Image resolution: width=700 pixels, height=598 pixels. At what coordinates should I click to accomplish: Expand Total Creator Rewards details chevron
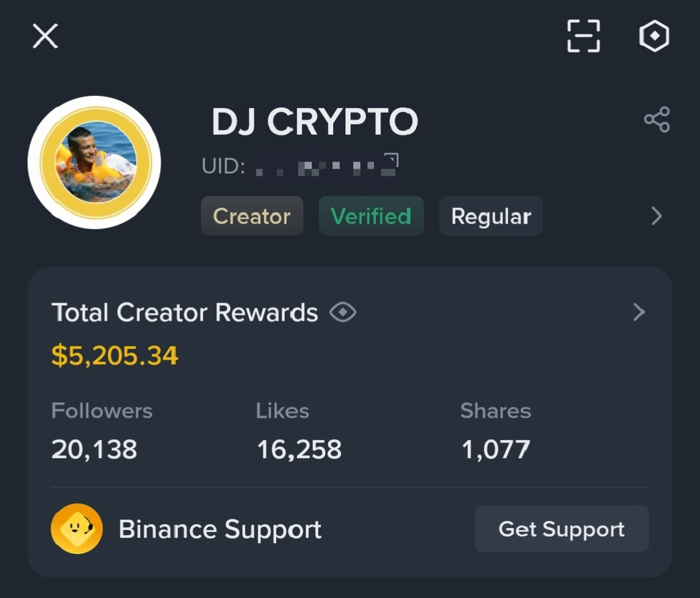(639, 312)
